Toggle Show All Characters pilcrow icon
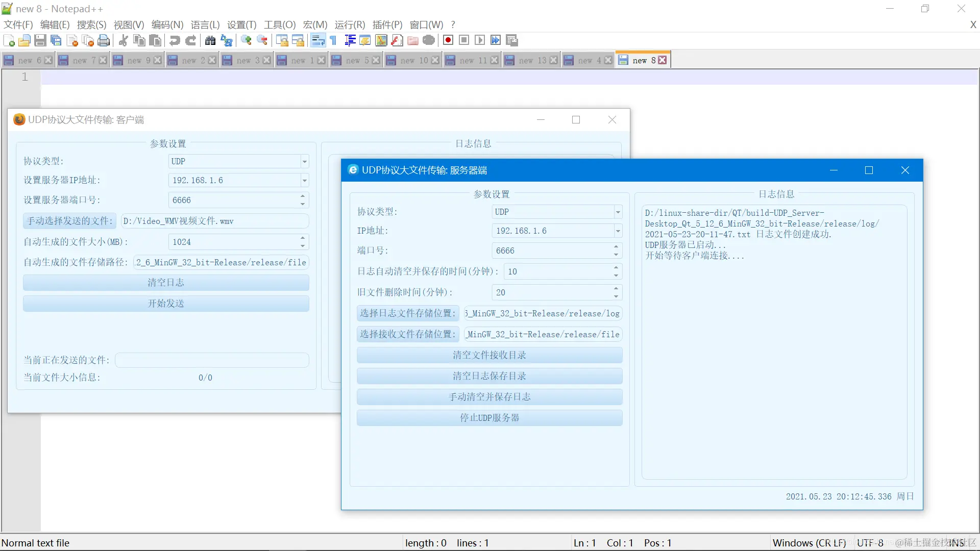 333,40
